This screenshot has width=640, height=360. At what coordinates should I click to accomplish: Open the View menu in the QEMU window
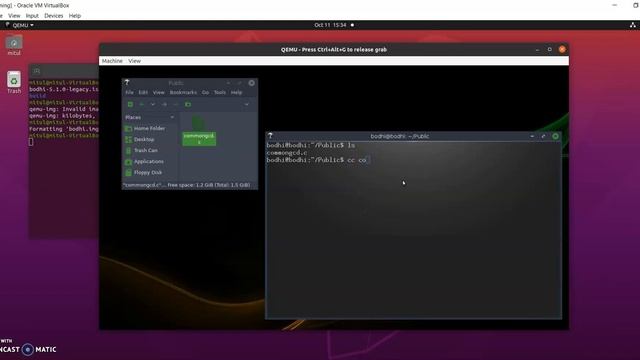click(x=134, y=61)
